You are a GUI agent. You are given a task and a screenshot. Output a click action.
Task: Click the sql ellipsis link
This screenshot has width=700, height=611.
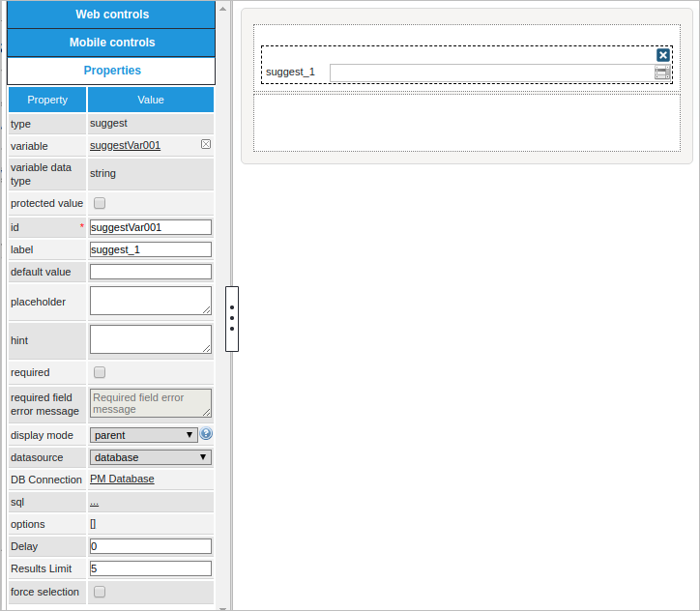(95, 502)
